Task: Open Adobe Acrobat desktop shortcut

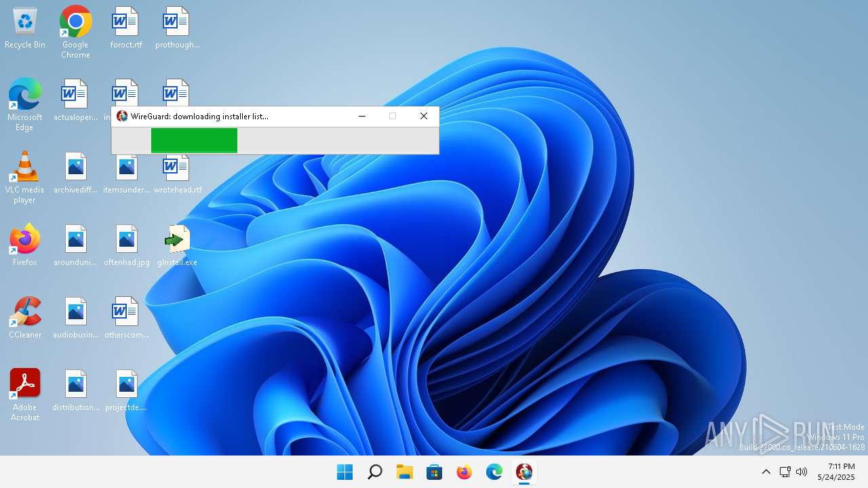Action: pyautogui.click(x=25, y=394)
